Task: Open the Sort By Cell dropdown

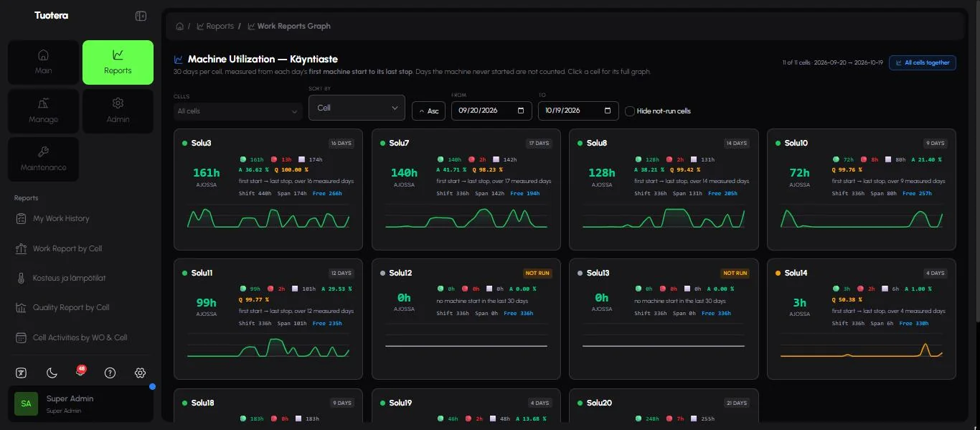Action: point(357,108)
